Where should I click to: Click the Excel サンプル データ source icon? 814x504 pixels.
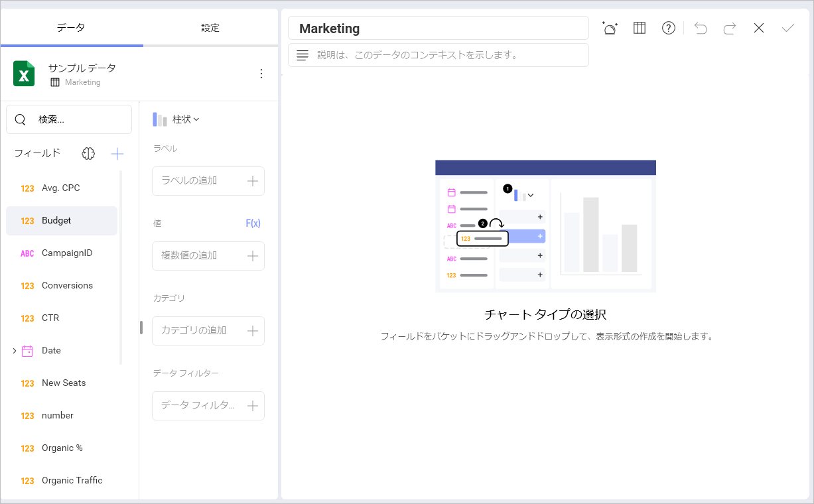tap(24, 74)
